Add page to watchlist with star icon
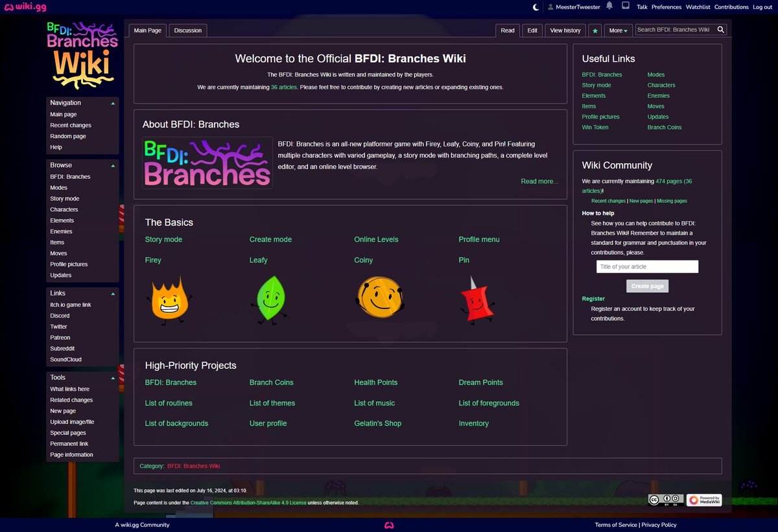778x532 pixels. [595, 30]
